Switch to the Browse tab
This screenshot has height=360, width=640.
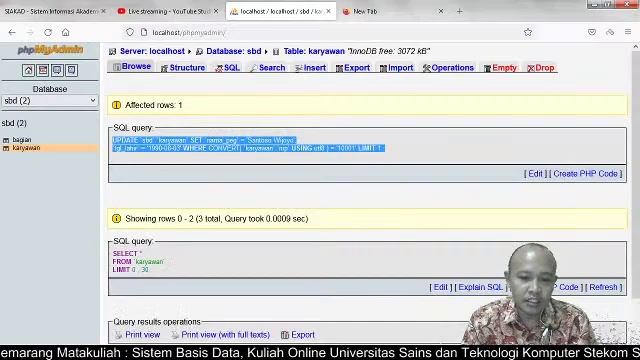[132, 67]
